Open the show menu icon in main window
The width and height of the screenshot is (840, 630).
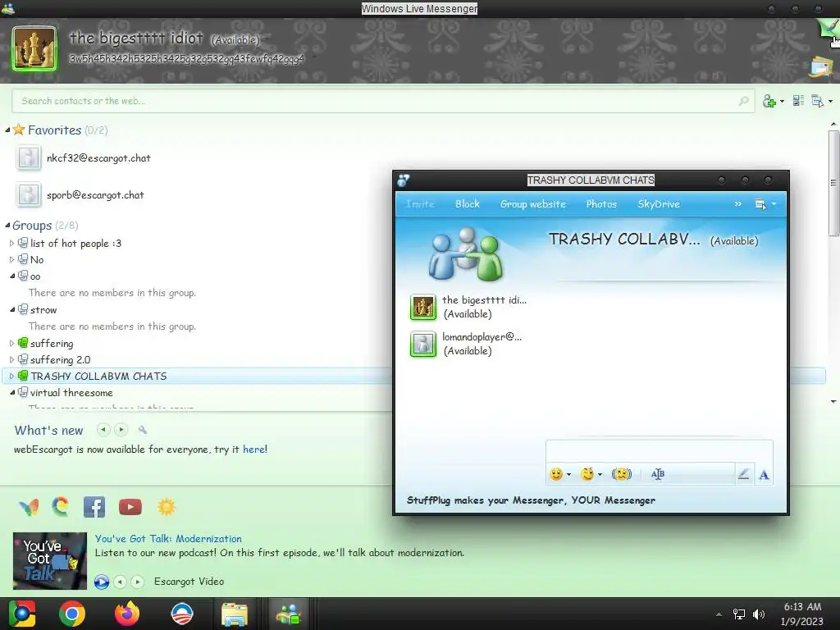click(x=818, y=101)
